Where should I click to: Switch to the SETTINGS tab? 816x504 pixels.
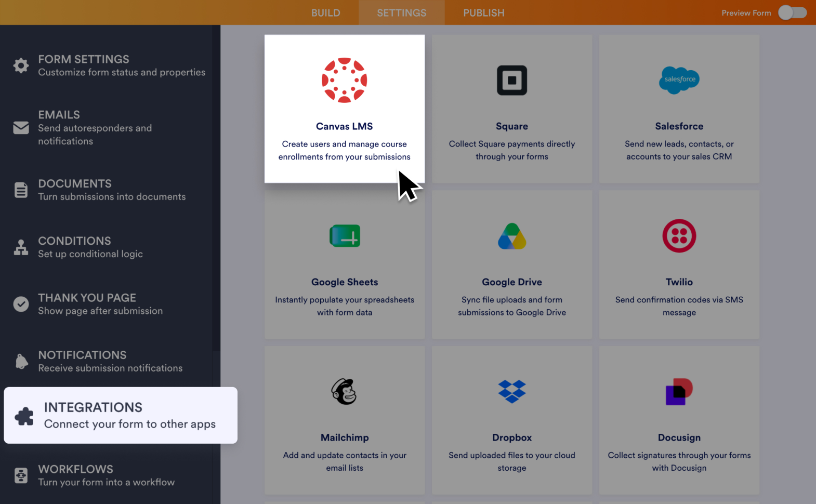click(x=401, y=12)
